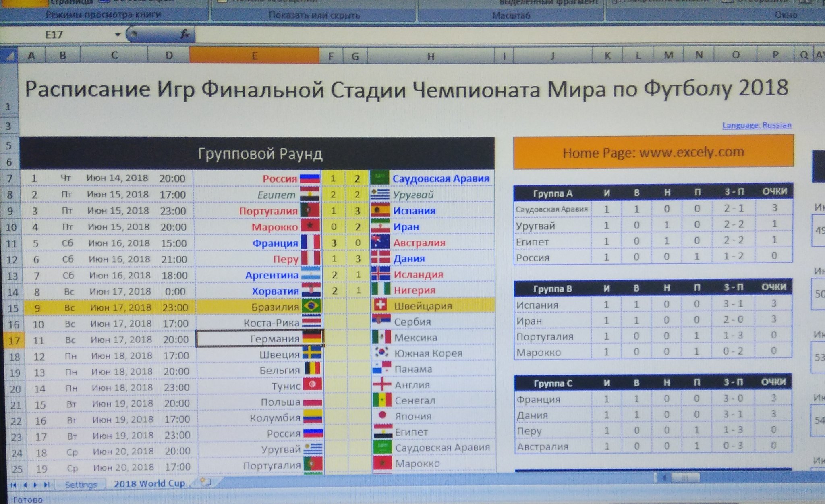This screenshot has width=825, height=504.
Task: Click the insert new worksheet tab icon
Action: click(x=206, y=482)
